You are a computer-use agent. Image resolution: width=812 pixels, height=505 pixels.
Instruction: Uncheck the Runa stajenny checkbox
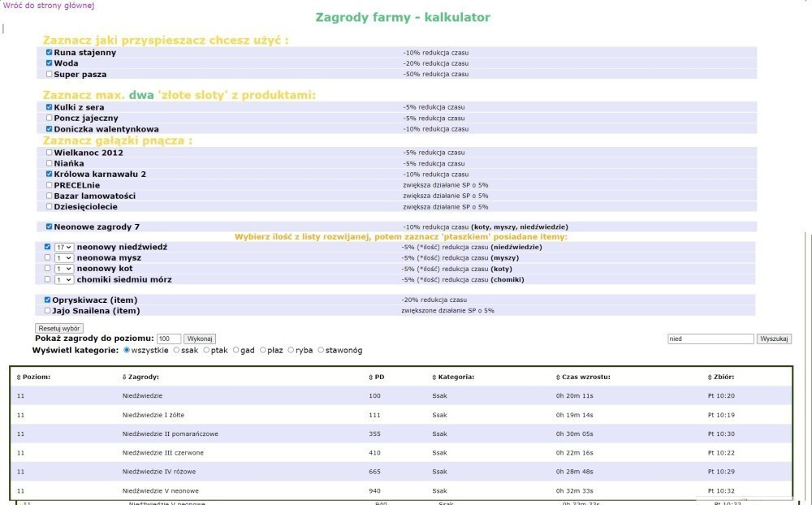click(50, 52)
